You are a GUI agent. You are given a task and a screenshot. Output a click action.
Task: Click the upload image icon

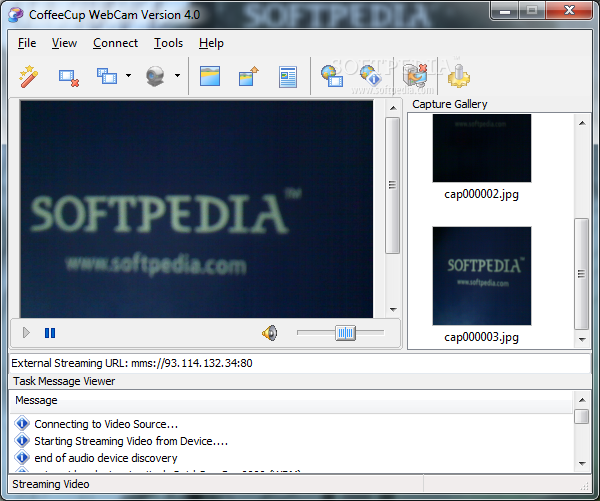(249, 76)
